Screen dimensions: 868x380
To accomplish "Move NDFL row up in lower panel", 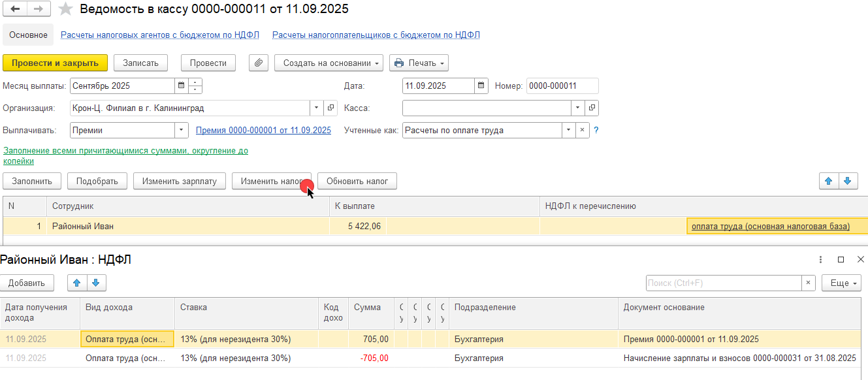I will coord(77,283).
